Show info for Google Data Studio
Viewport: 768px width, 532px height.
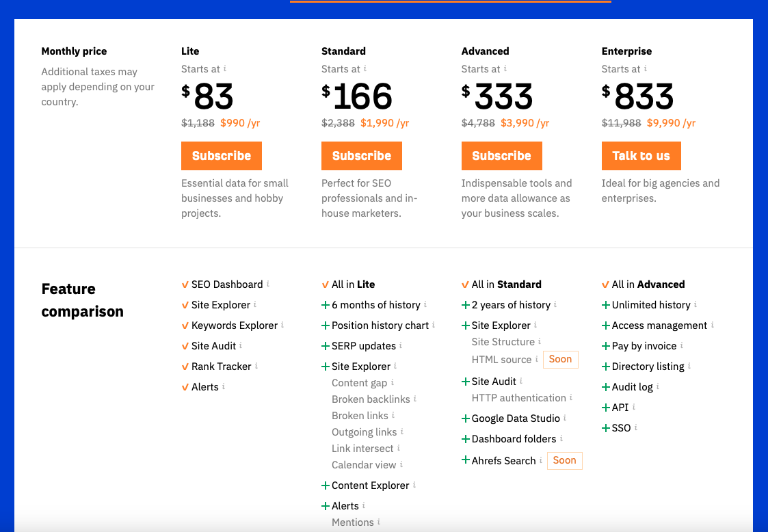coord(565,418)
